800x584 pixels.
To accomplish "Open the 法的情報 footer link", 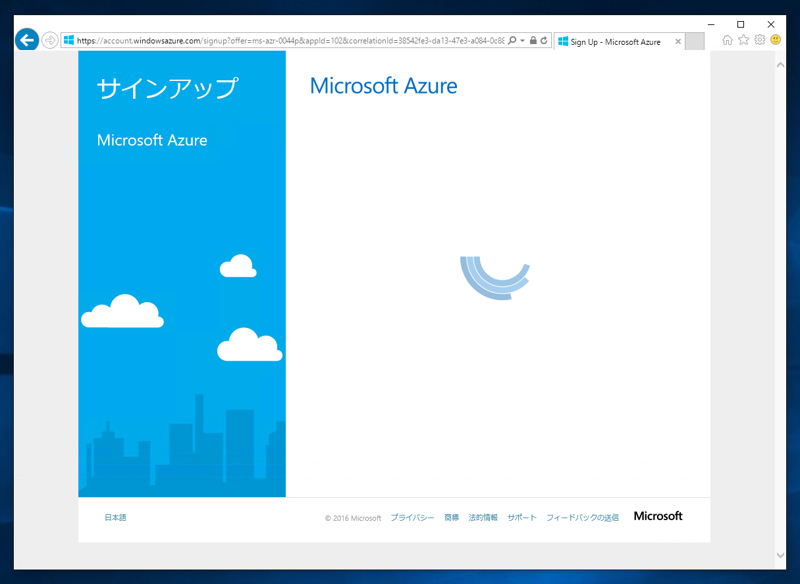I will [483, 517].
